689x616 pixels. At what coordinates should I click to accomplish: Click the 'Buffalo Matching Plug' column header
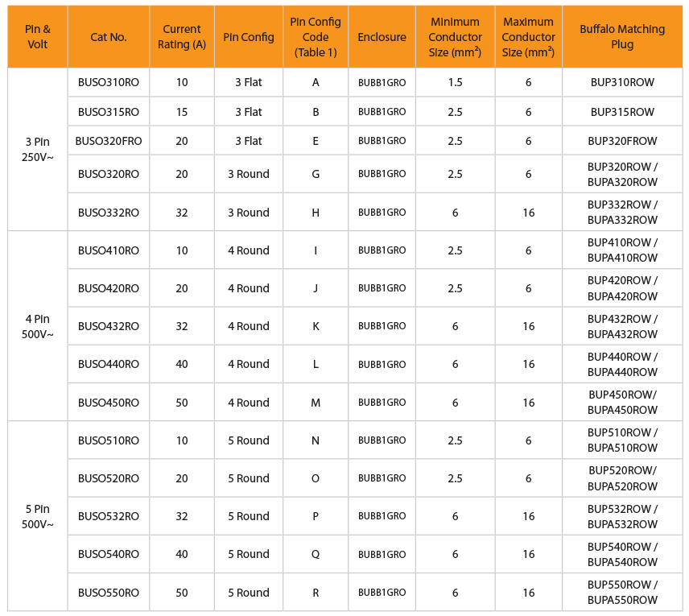[622, 37]
